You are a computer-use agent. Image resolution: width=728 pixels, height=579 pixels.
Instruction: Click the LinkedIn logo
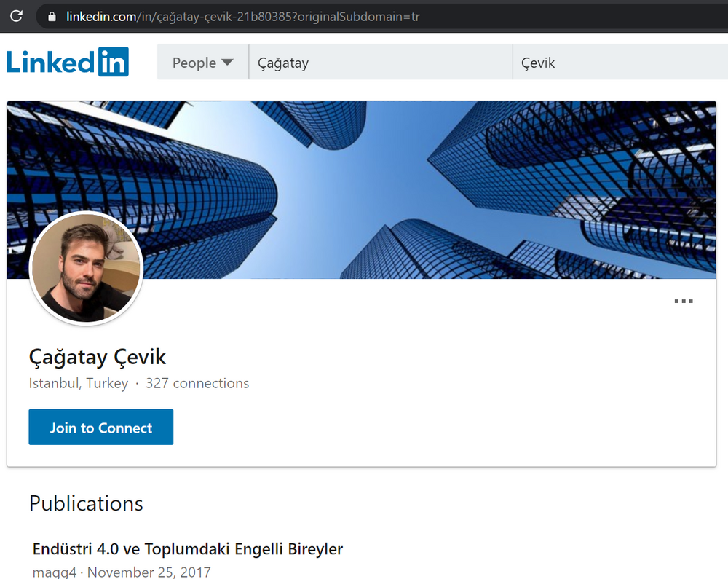[x=67, y=62]
